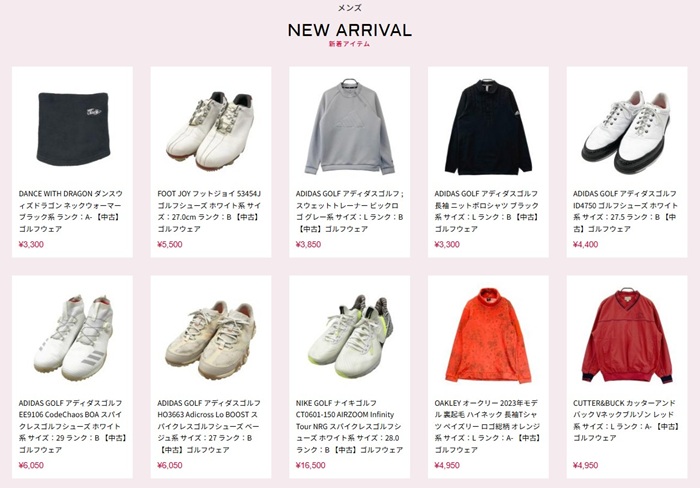Image resolution: width=700 pixels, height=488 pixels.
Task: Select the NEW ARRIVAL section heading
Action: point(350,30)
